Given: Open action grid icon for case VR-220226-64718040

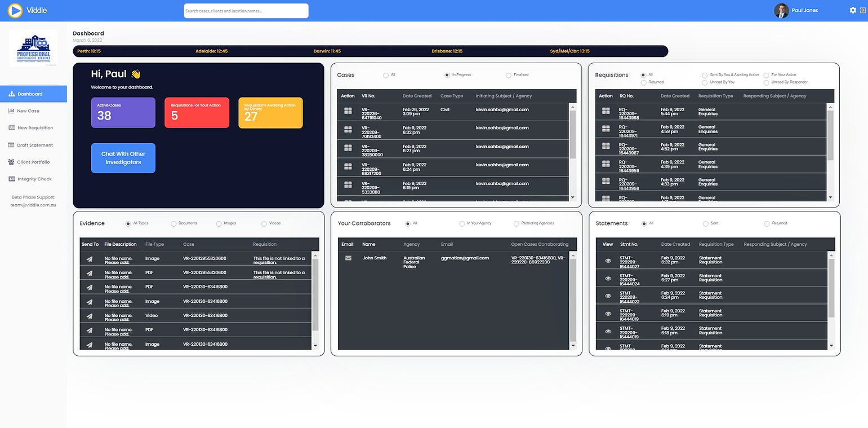Looking at the screenshot, I should click(348, 112).
